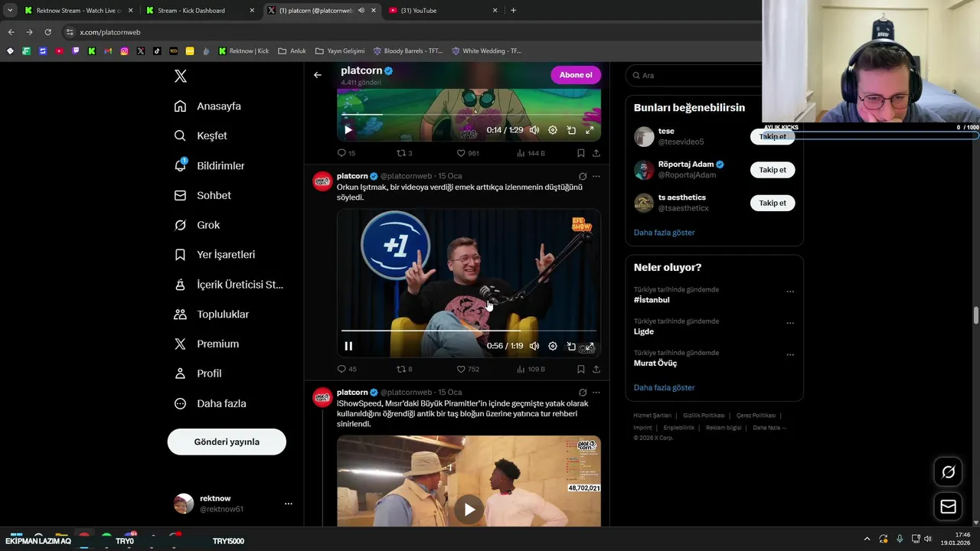980x551 pixels.
Task: Open Anasayfa (Home) in the sidebar
Action: (x=207, y=106)
